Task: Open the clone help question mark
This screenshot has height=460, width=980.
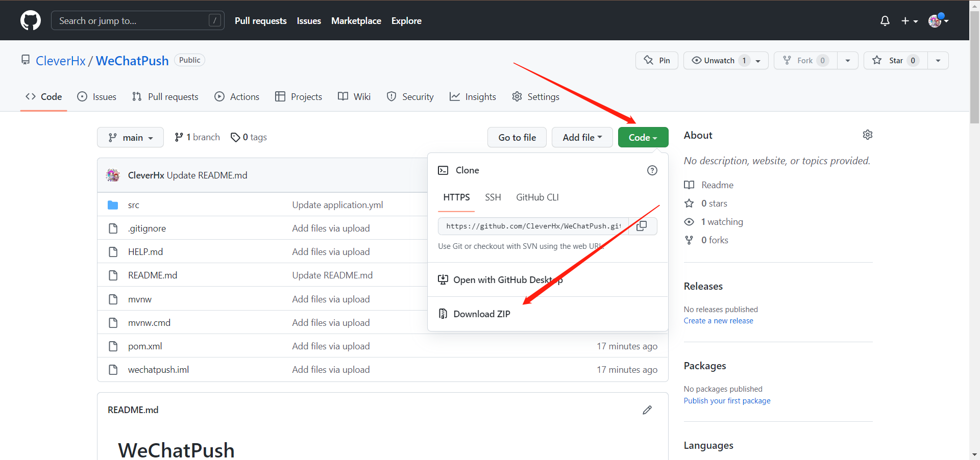Action: point(652,170)
